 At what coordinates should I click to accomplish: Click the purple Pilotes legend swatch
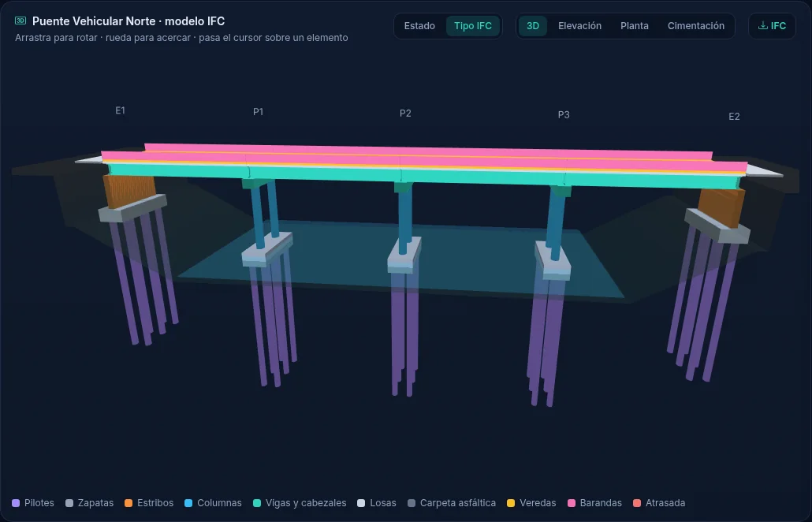tap(16, 503)
